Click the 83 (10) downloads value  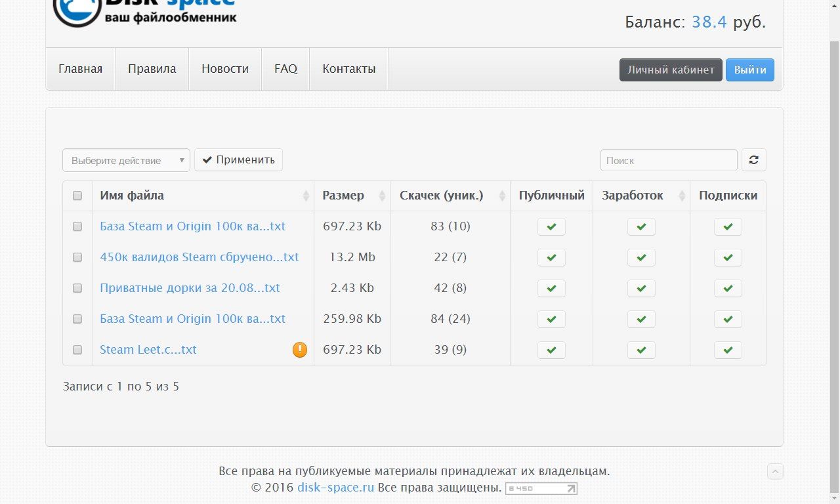pyautogui.click(x=450, y=226)
